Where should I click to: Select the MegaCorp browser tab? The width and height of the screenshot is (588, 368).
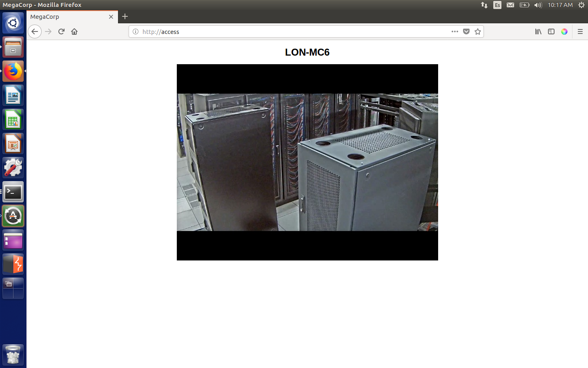pyautogui.click(x=72, y=17)
